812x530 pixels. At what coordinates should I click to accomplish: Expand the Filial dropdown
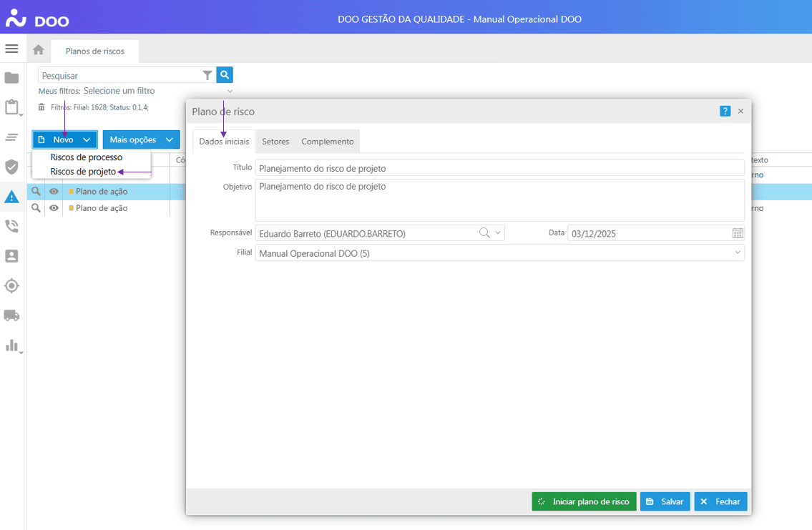coord(738,253)
